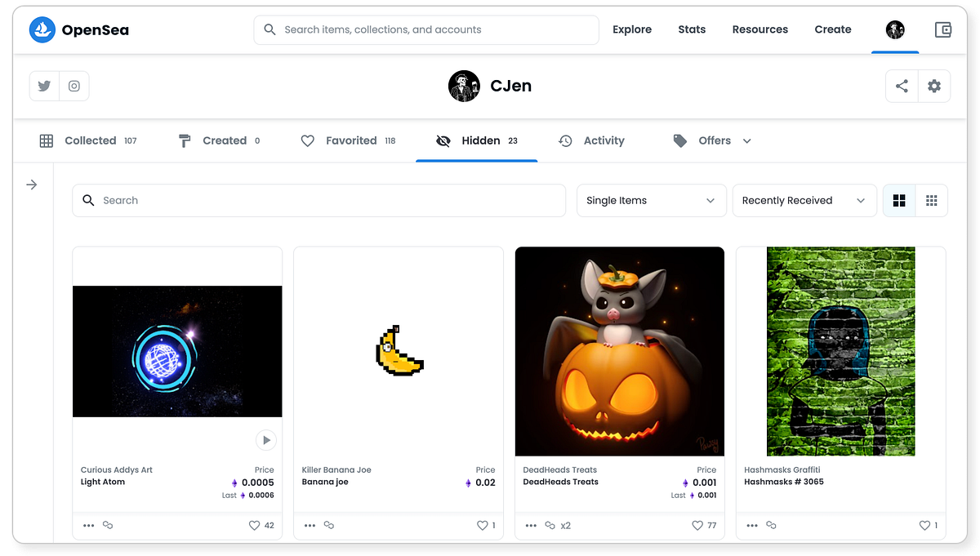
Task: Focus the global search items field
Action: [x=426, y=29]
